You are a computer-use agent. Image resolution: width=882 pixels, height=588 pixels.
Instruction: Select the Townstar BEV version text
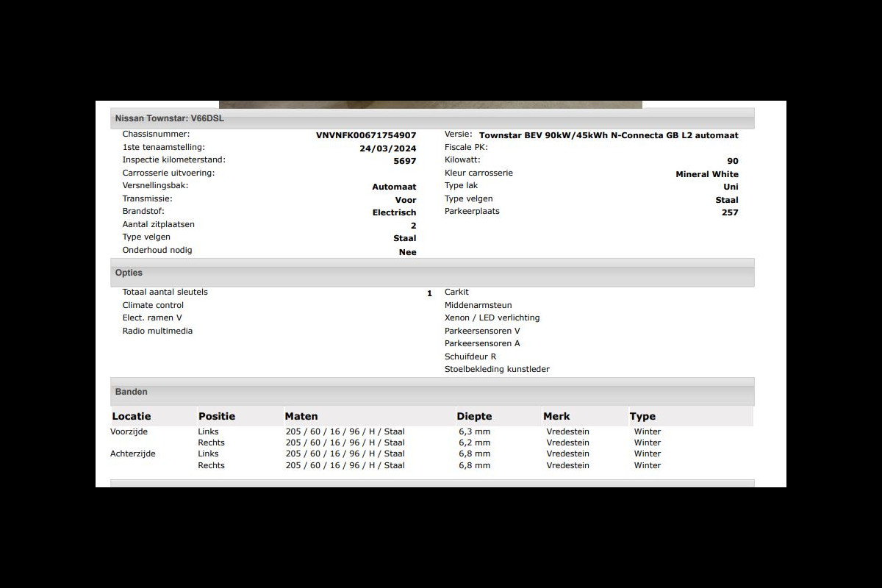click(x=609, y=135)
